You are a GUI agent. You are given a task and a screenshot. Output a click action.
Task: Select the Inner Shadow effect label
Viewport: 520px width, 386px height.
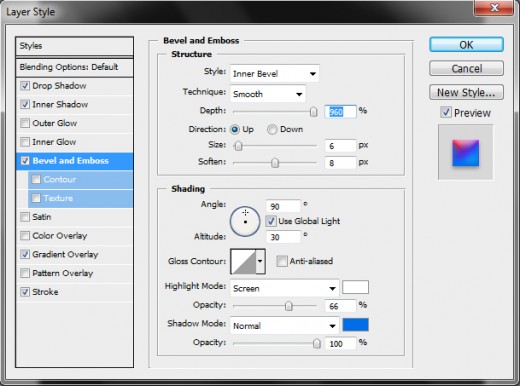(x=60, y=104)
